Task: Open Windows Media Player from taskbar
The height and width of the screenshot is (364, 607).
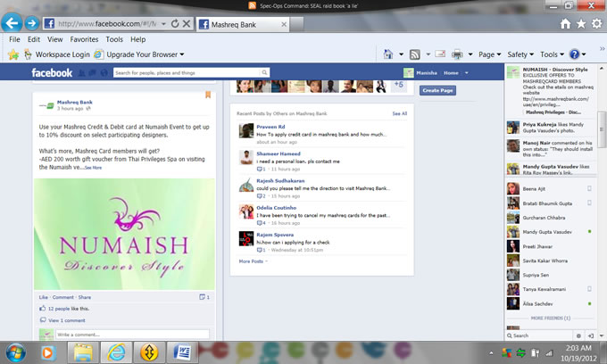Action: (x=47, y=352)
